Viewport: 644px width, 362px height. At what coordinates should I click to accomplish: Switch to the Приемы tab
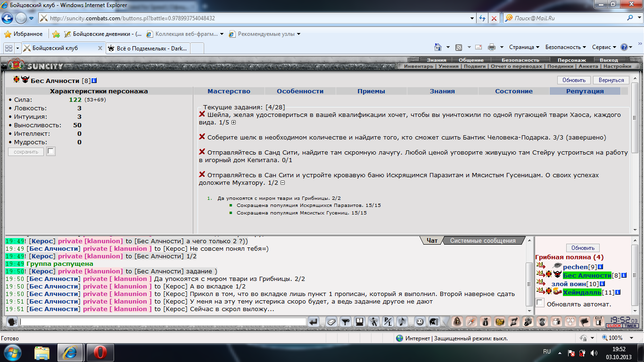click(x=371, y=91)
